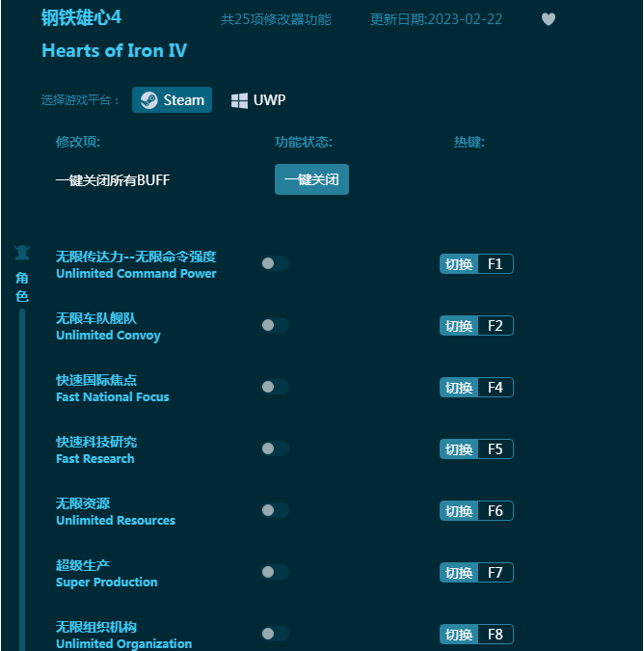Screen dimensions: 644x651
Task: Click 切换 button for F7 hotkey
Action: click(x=459, y=573)
